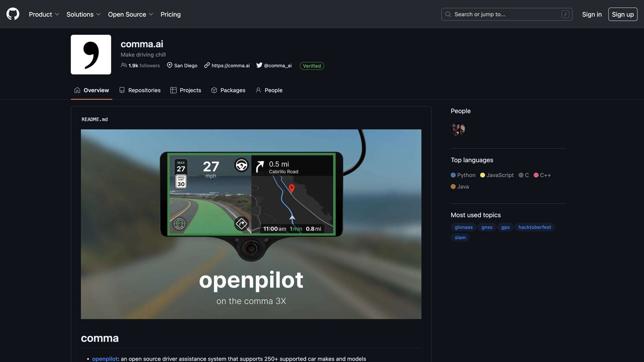644x362 pixels.
Task: Click the comma.ai organization avatar
Action: [x=91, y=55]
